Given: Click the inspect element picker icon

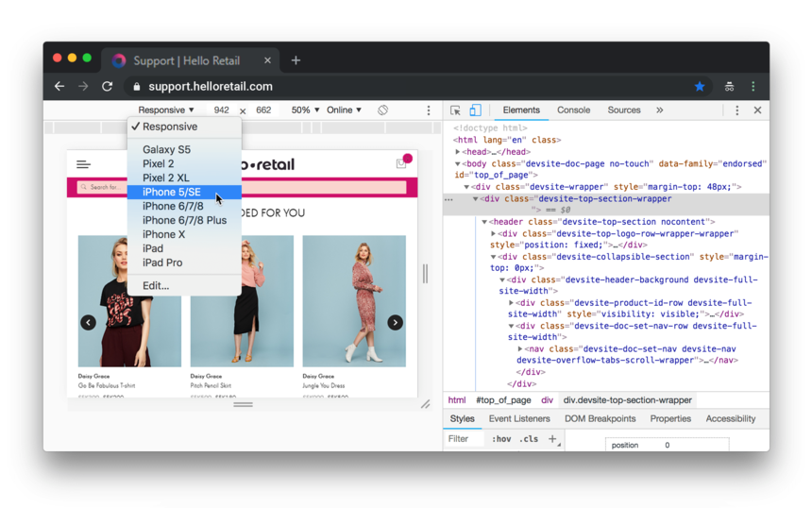Looking at the screenshot, I should tap(456, 110).
